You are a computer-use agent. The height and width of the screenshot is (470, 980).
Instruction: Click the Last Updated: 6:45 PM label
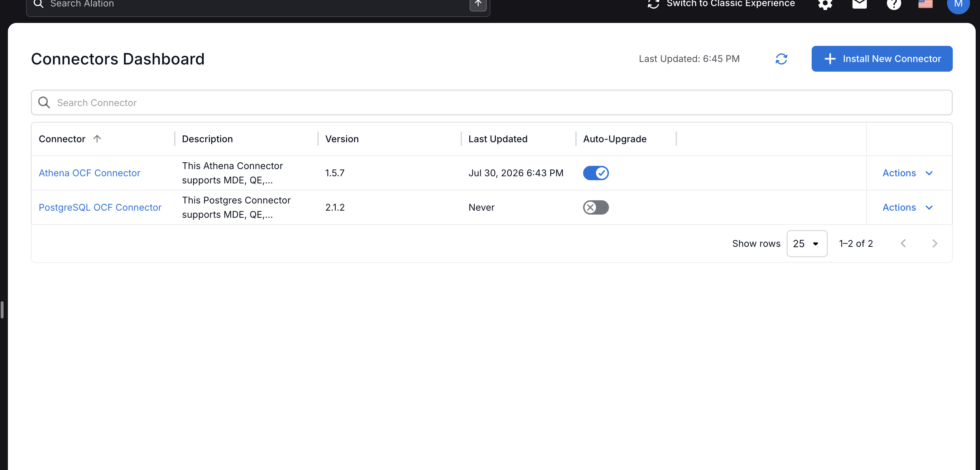pyautogui.click(x=689, y=59)
